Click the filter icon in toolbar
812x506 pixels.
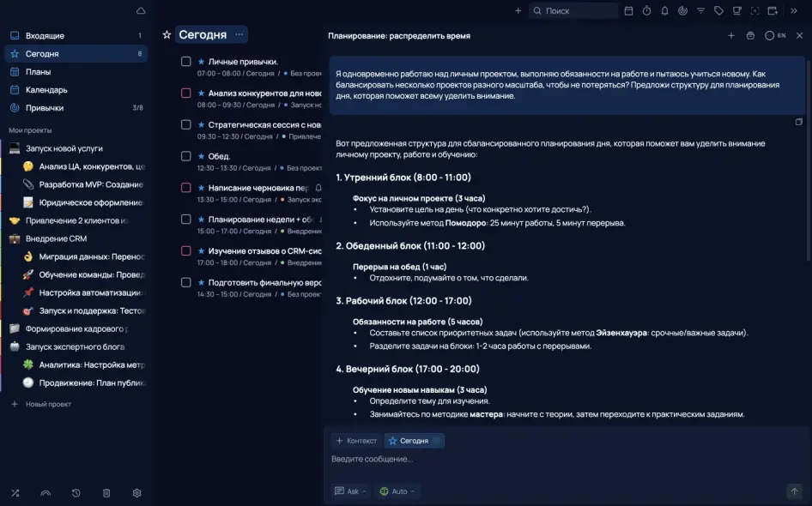[x=700, y=11]
